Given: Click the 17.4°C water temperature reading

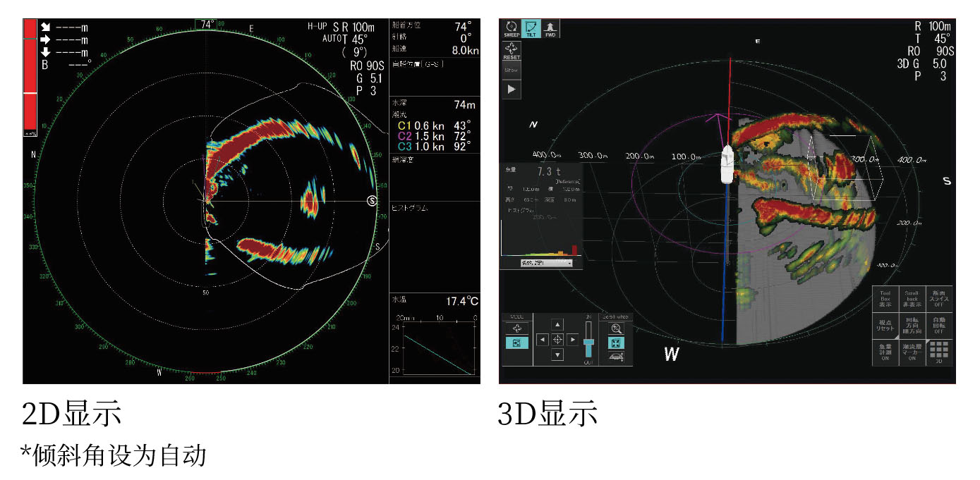Looking at the screenshot, I should click(x=462, y=302).
